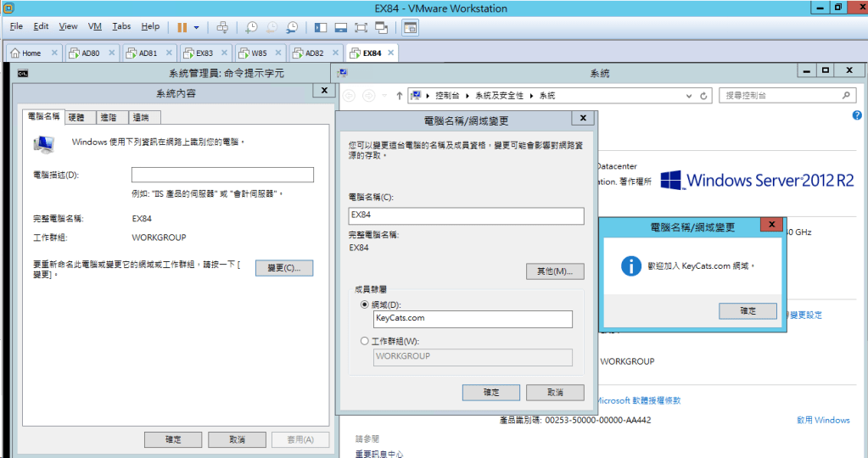Click the VMware pause VM icon
Screen dimensions: 868x458
[x=182, y=27]
